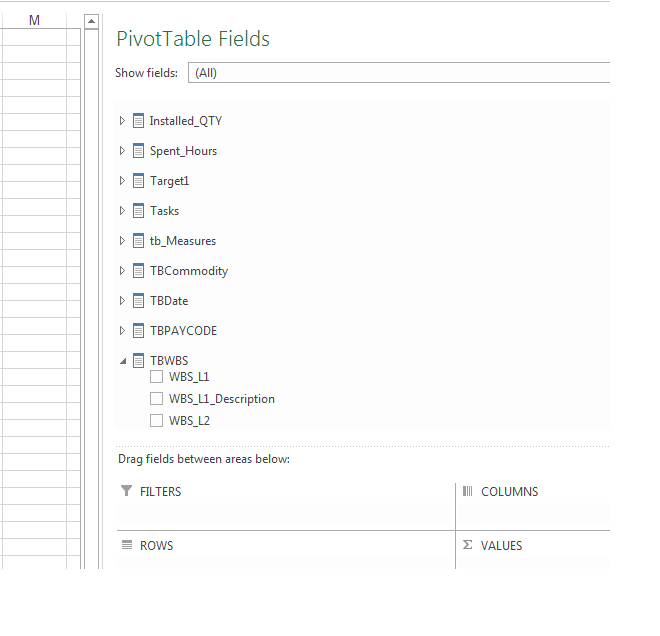Click the WBS_L2 field label
The height and width of the screenshot is (636, 660).
[x=189, y=420]
